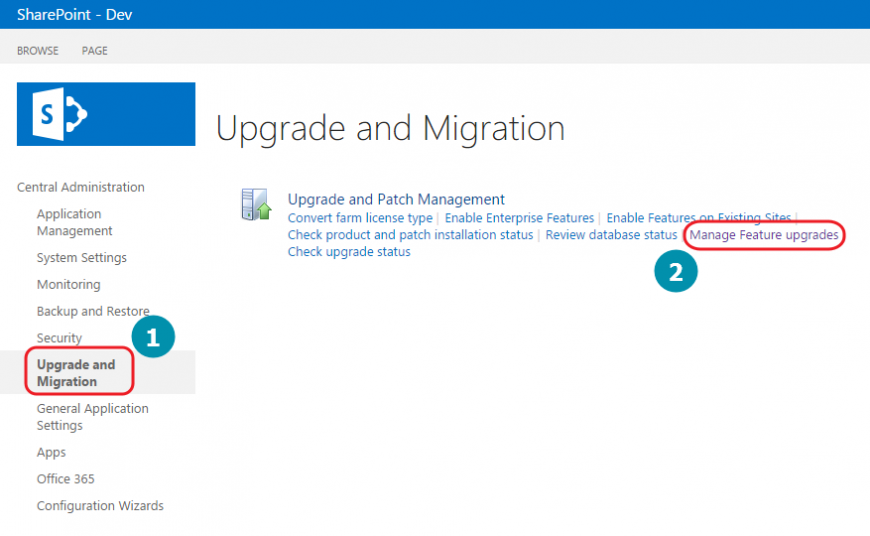Click Check upgrade status link

click(x=349, y=252)
